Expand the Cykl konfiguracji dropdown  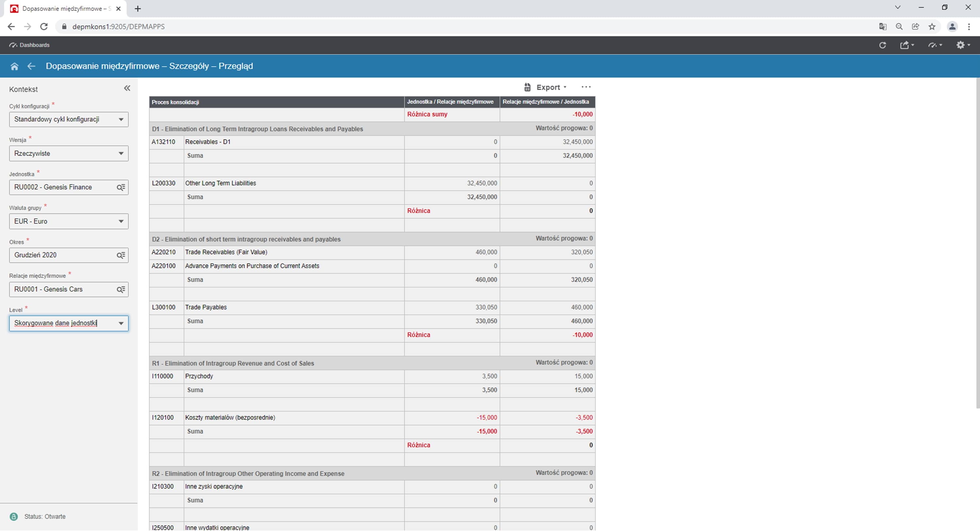[121, 120]
